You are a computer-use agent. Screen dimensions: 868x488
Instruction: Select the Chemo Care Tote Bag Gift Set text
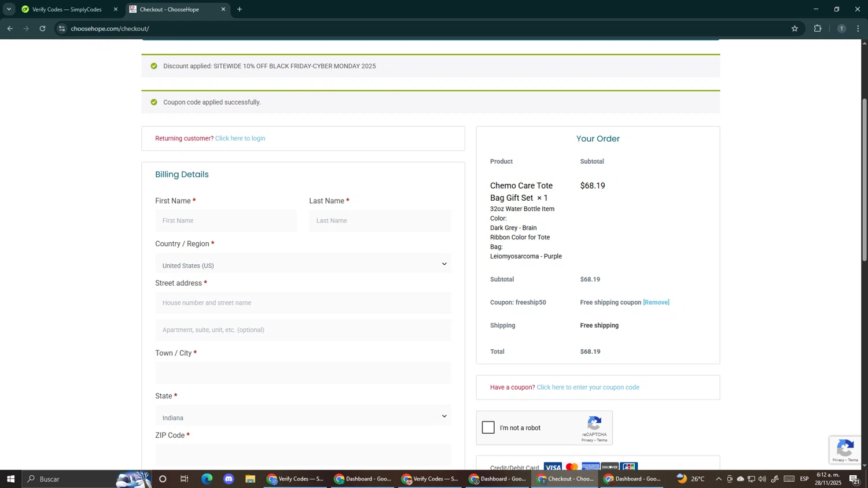coord(521,192)
